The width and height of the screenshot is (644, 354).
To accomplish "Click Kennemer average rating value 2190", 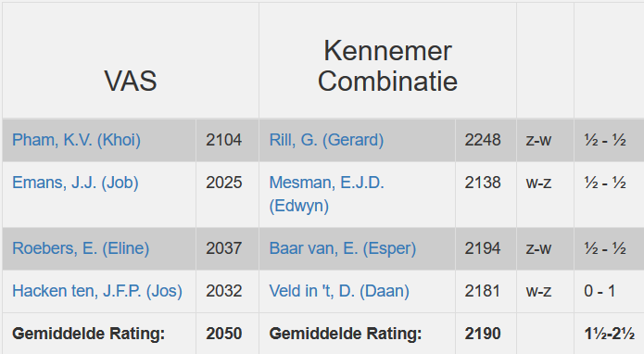I will (x=483, y=334).
